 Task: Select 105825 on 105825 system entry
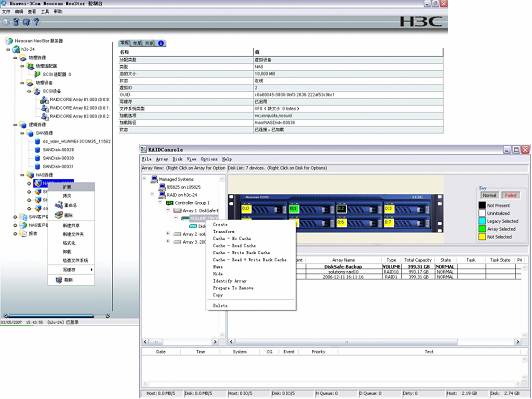pyautogui.click(x=184, y=187)
